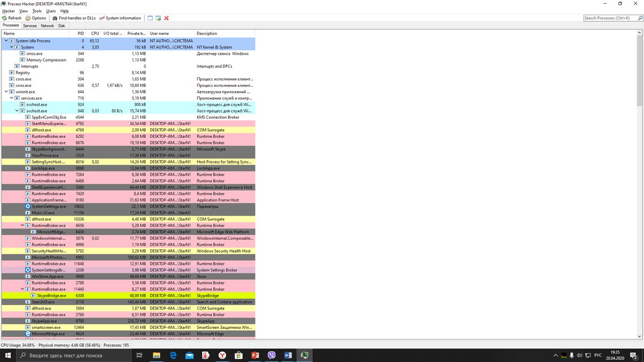Image resolution: width=644 pixels, height=362 pixels.
Task: Open Microsoft Store from the taskbar
Action: pos(238,355)
